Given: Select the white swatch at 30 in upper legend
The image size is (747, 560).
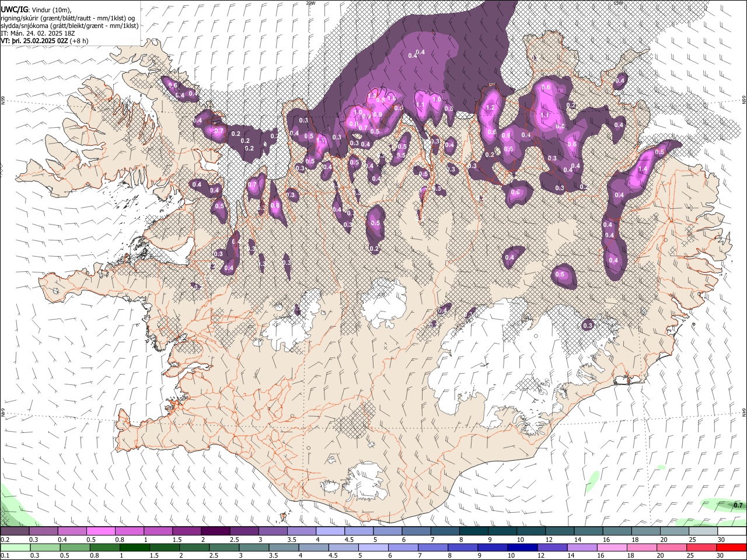Looking at the screenshot, I should click(732, 531).
